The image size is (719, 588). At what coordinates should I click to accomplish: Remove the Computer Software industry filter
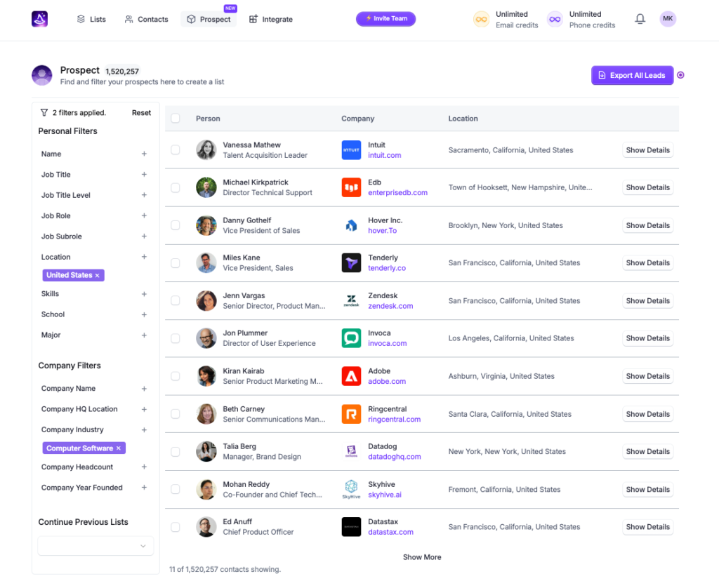point(118,448)
